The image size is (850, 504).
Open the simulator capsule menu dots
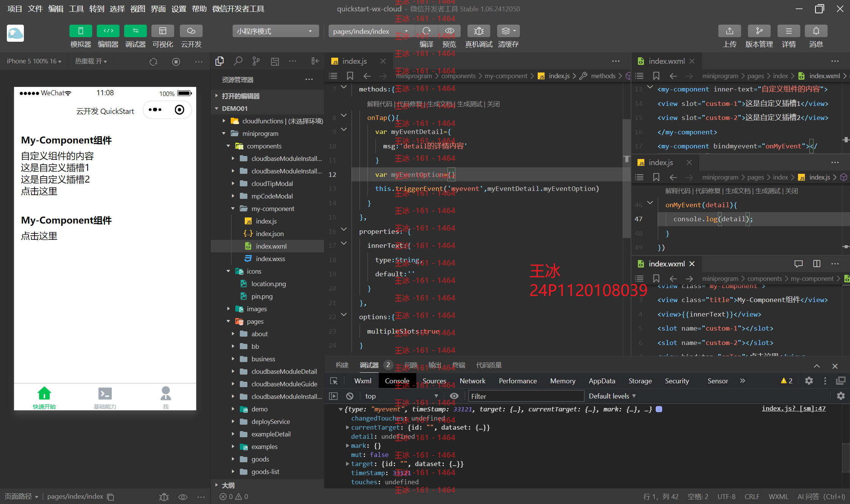pyautogui.click(x=155, y=110)
